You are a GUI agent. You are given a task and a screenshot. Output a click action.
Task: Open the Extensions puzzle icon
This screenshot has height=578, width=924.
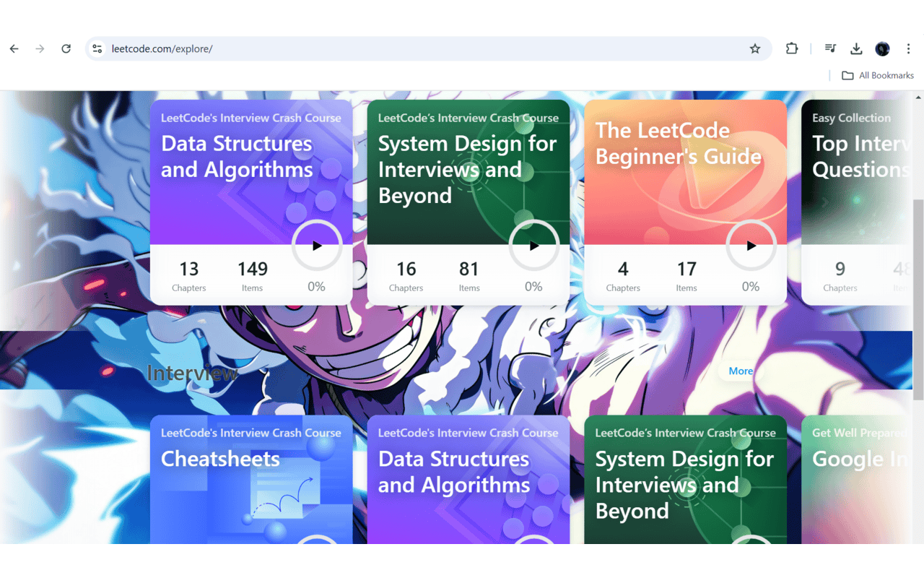[792, 48]
